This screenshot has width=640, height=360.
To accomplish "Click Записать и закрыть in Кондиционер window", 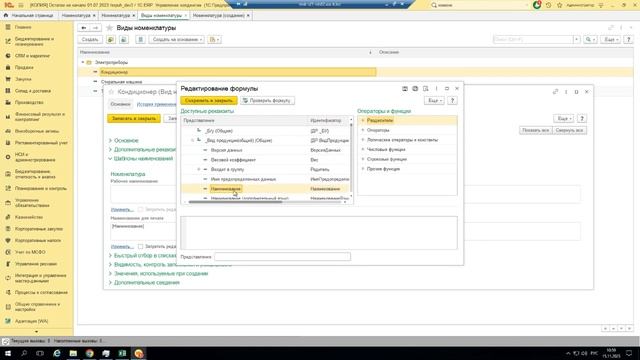I will (134, 118).
